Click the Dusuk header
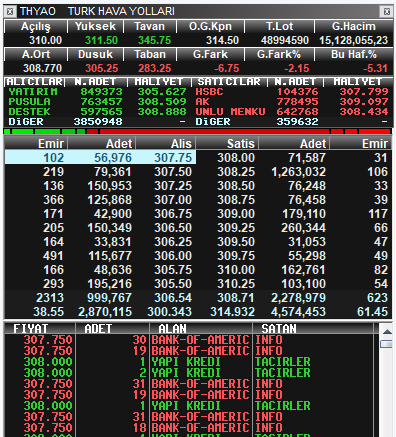 pyautogui.click(x=95, y=54)
